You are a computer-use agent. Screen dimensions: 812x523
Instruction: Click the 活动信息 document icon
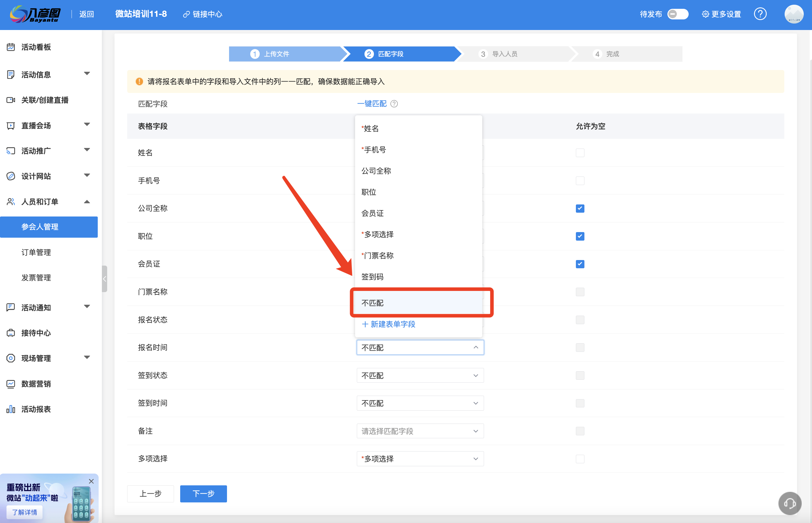[11, 74]
